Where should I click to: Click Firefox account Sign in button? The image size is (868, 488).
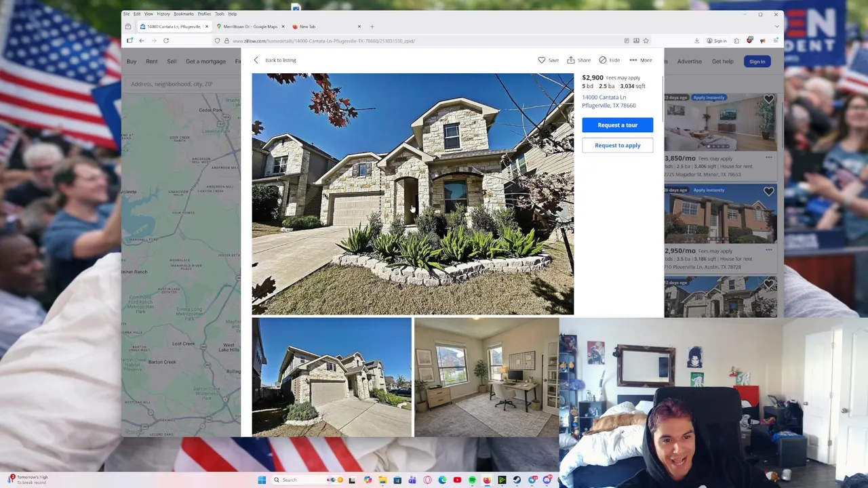(x=716, y=41)
